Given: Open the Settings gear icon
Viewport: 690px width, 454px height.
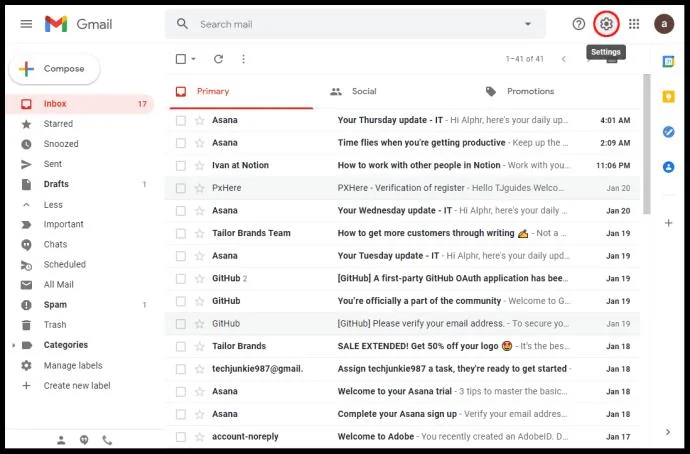Looking at the screenshot, I should point(606,24).
